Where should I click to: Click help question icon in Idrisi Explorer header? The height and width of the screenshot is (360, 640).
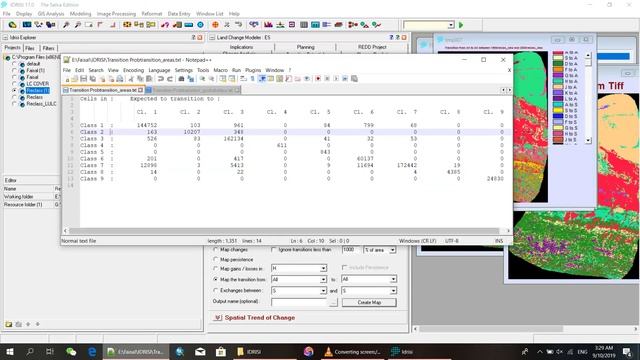pyautogui.click(x=193, y=38)
